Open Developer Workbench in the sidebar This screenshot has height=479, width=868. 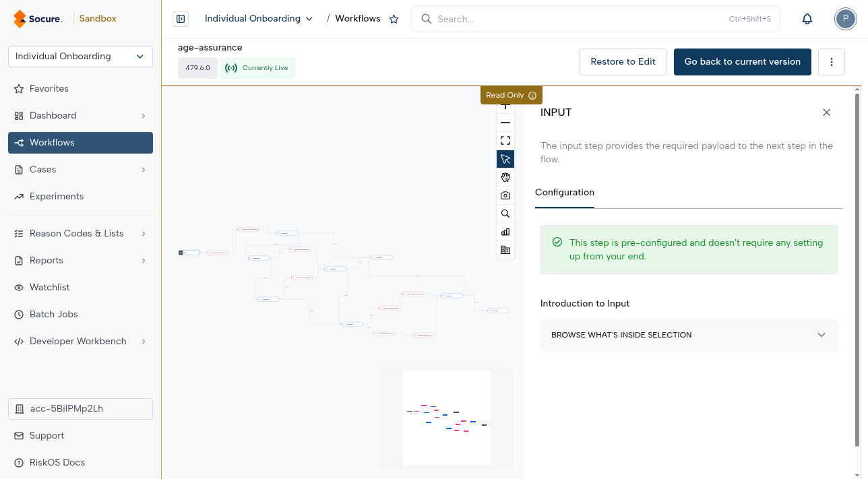click(x=80, y=341)
